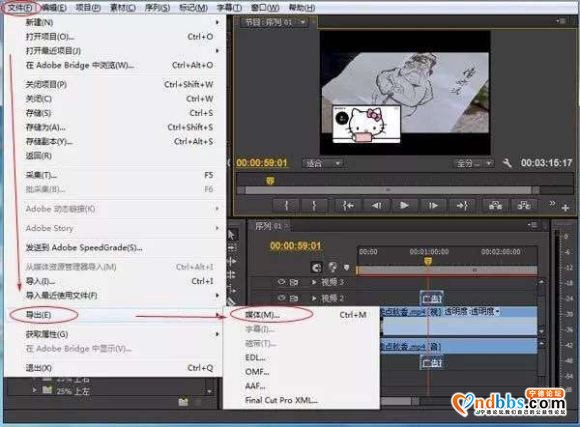The image size is (580, 427).
Task: Choose 存储(S) in the File menu
Action: point(114,113)
